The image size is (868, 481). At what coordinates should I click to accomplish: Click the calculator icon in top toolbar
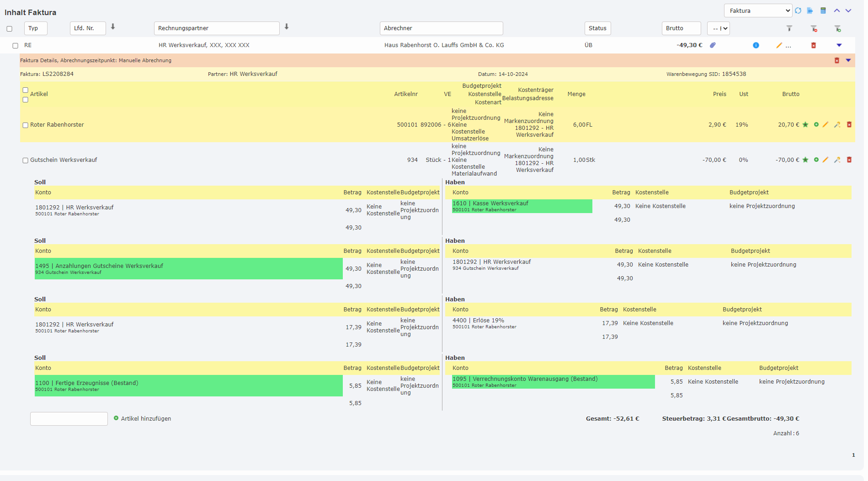[823, 11]
